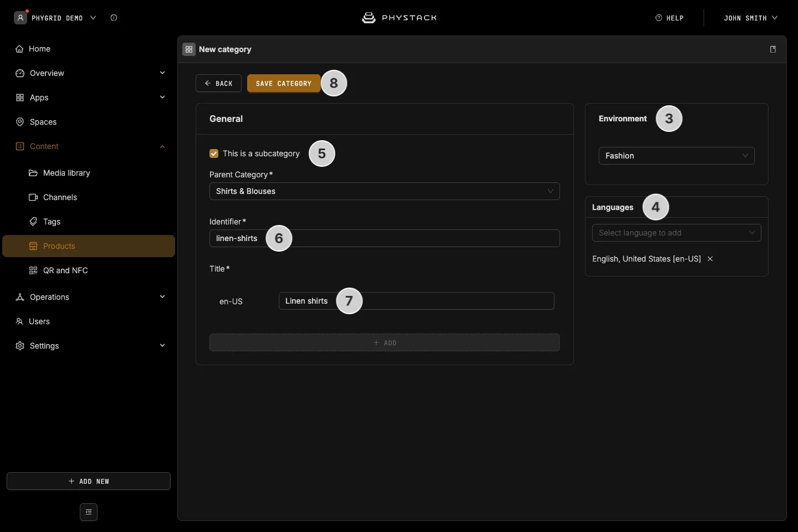Open the Parent Category dropdown
This screenshot has width=798, height=532.
pos(385,191)
